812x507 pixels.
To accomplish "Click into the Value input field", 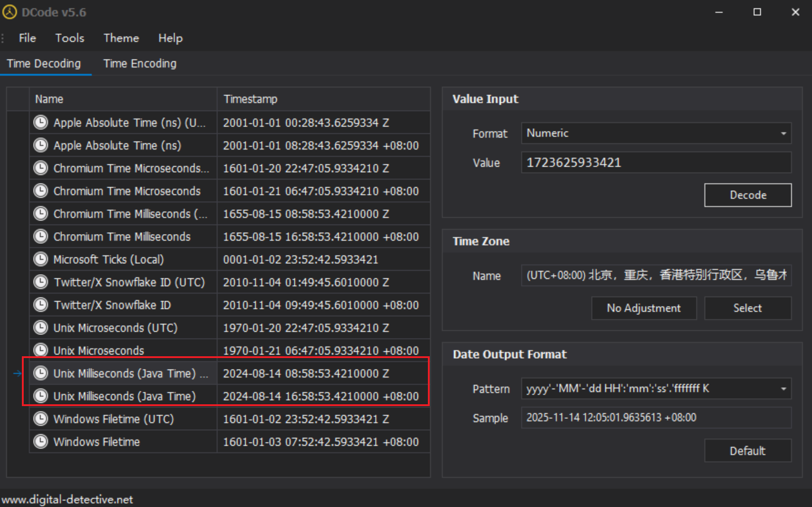I will pos(656,163).
